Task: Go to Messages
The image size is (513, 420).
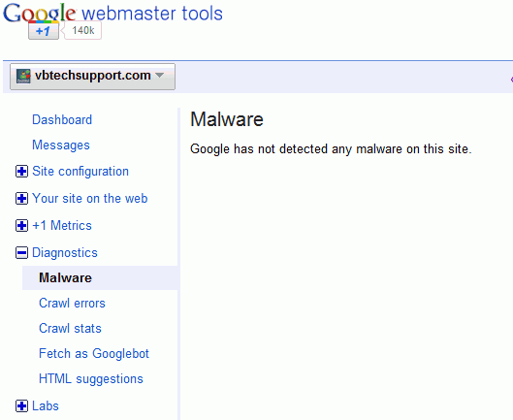Action: (x=61, y=145)
